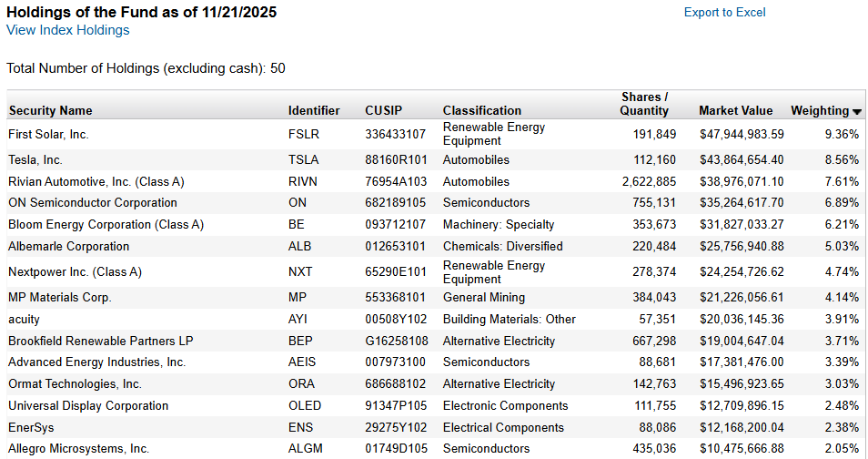Sort by Shares / Quantity column
This screenshot has width=868, height=459.
click(x=644, y=104)
